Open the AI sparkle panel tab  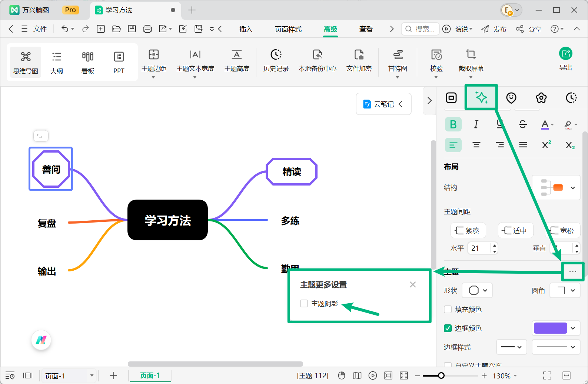coord(481,98)
